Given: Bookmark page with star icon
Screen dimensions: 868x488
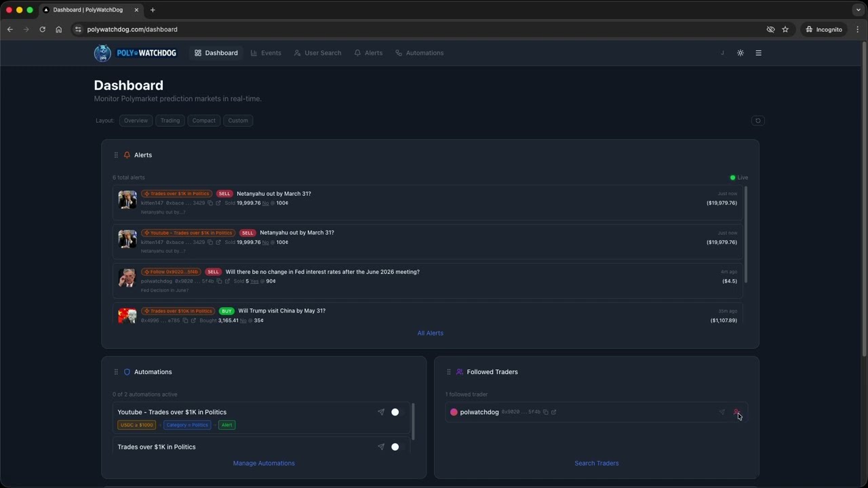Looking at the screenshot, I should point(785,29).
